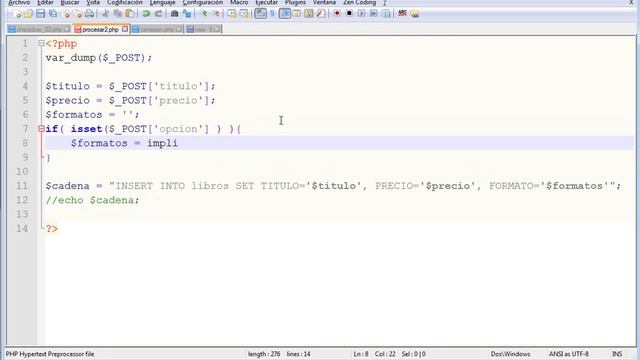
Task: Undo the last edit with the green arrow
Action: (x=146, y=14)
